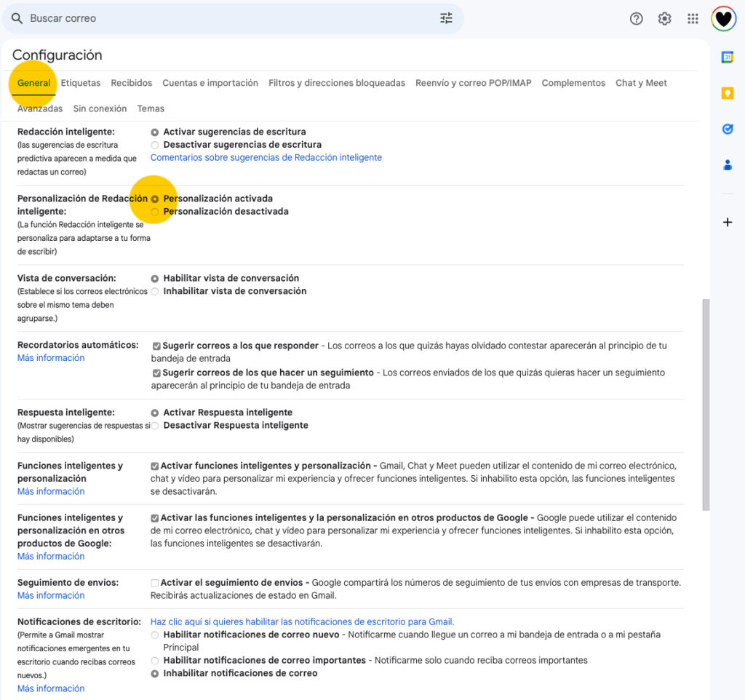745x700 pixels.
Task: Open Comentarios sobre sugerencias de Redacción inteligente
Action: [266, 157]
